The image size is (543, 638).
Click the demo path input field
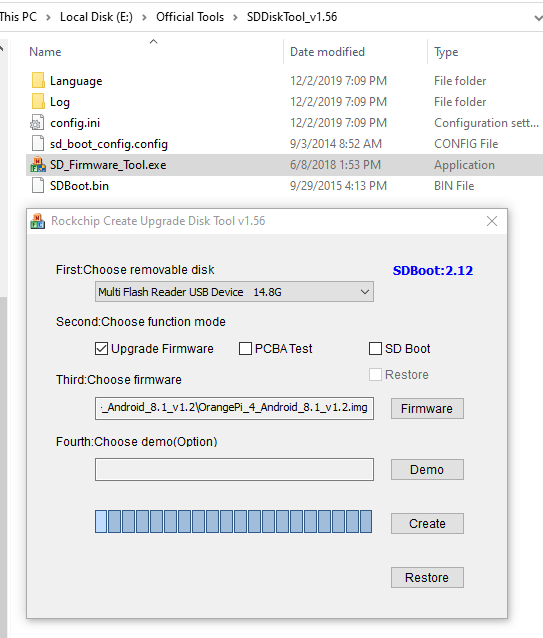(x=234, y=470)
